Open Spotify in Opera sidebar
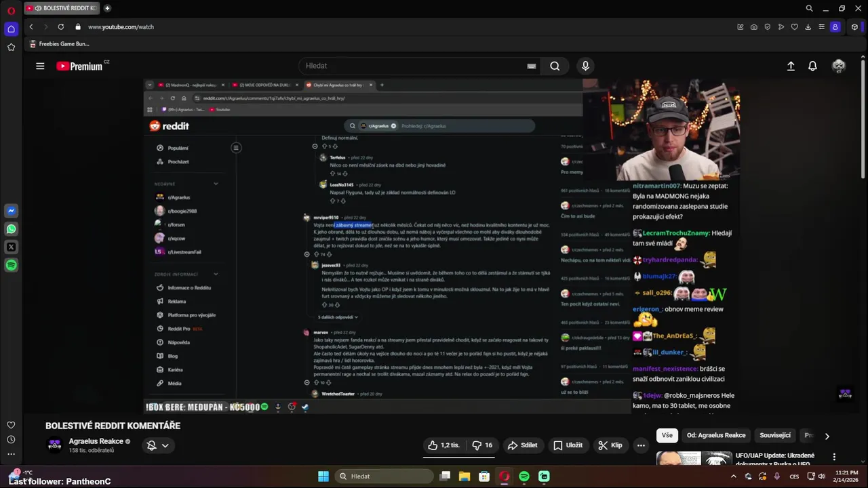 11,266
